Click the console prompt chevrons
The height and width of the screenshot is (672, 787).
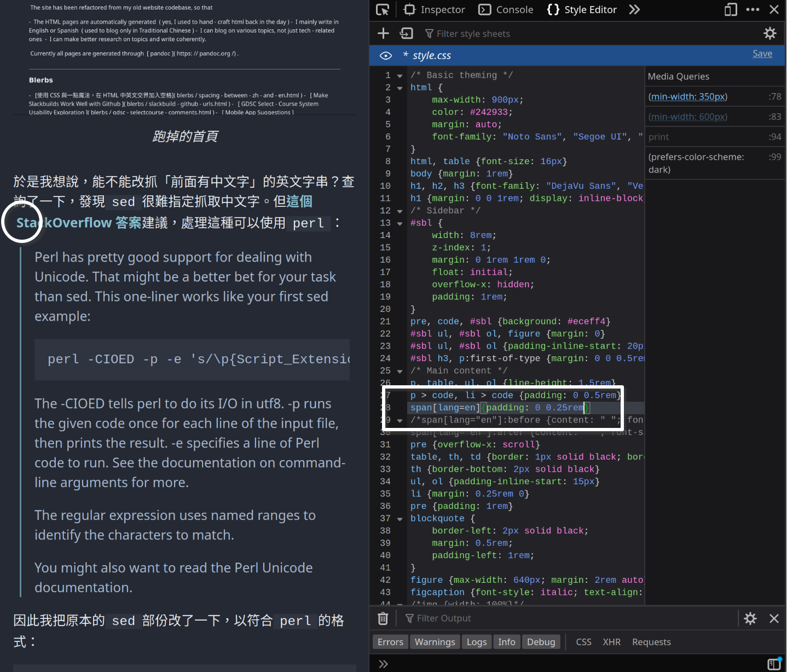(x=383, y=664)
